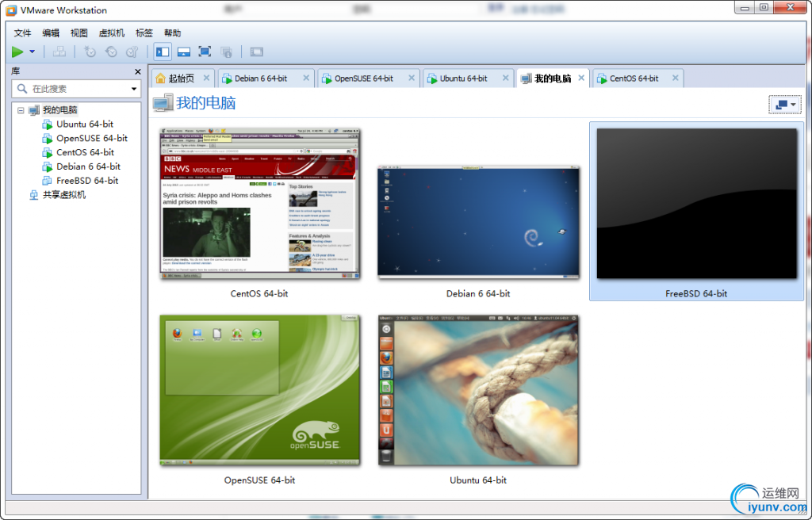
Task: Select FreeBSD 64-bit in the library tree
Action: coord(87,181)
